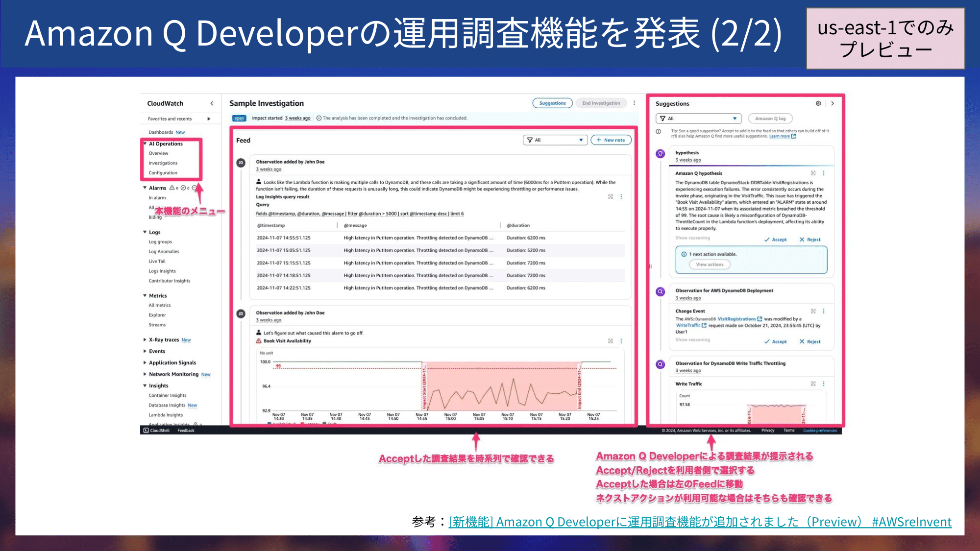Open the WriteTraffic link

coord(691,325)
